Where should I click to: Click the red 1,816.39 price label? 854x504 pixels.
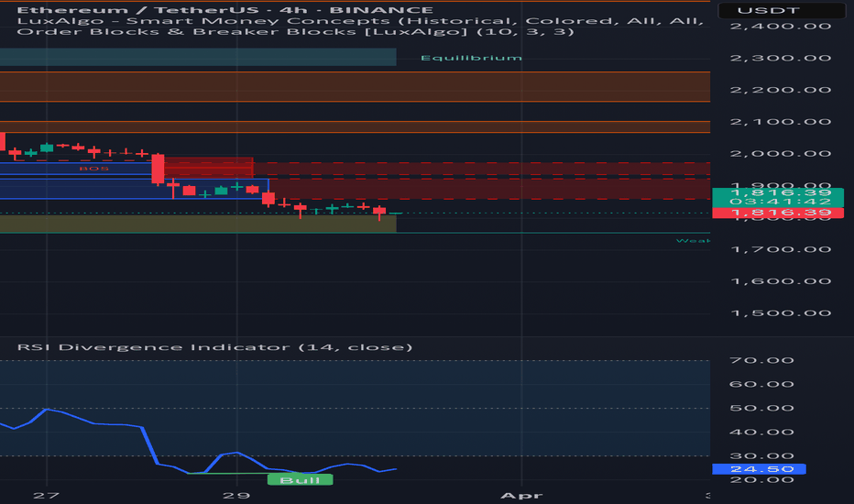pos(778,213)
